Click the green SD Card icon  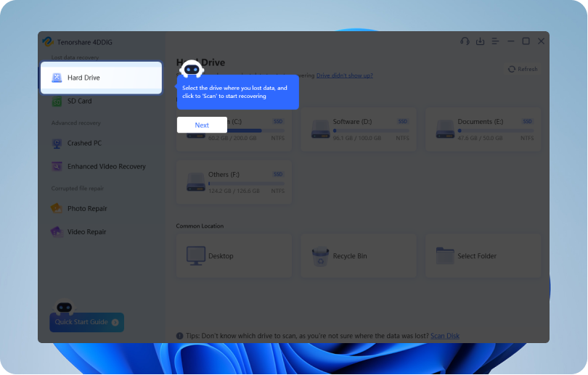(x=57, y=101)
